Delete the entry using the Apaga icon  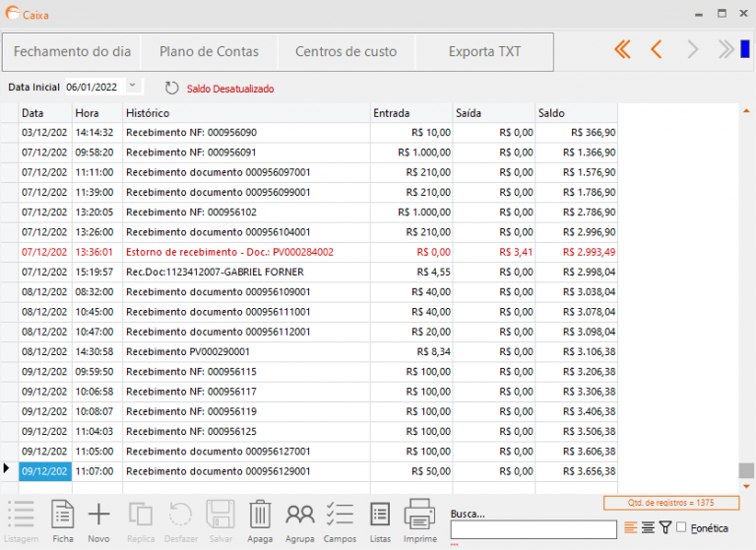click(260, 519)
